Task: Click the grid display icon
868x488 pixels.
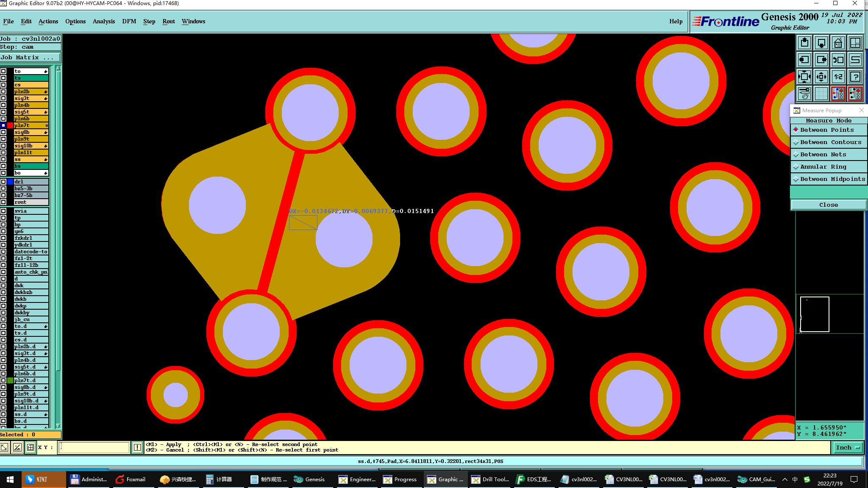Action: (x=821, y=94)
